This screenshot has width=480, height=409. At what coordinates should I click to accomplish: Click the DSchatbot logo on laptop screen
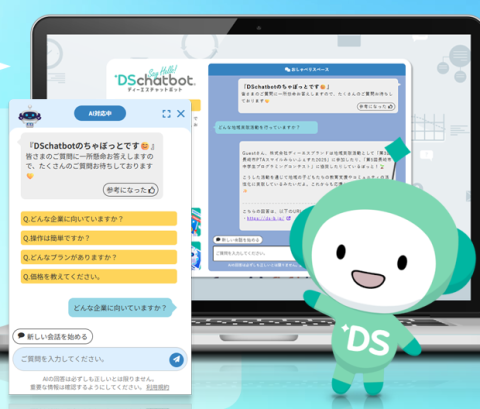click(x=155, y=79)
